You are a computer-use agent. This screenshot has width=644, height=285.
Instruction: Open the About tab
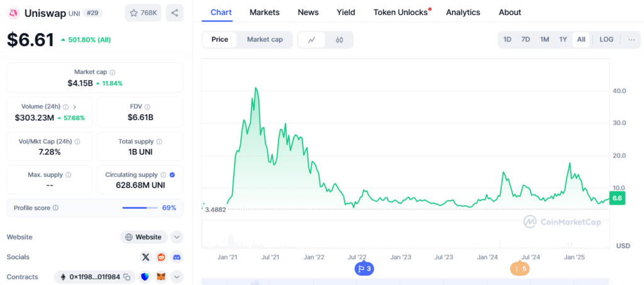(510, 13)
